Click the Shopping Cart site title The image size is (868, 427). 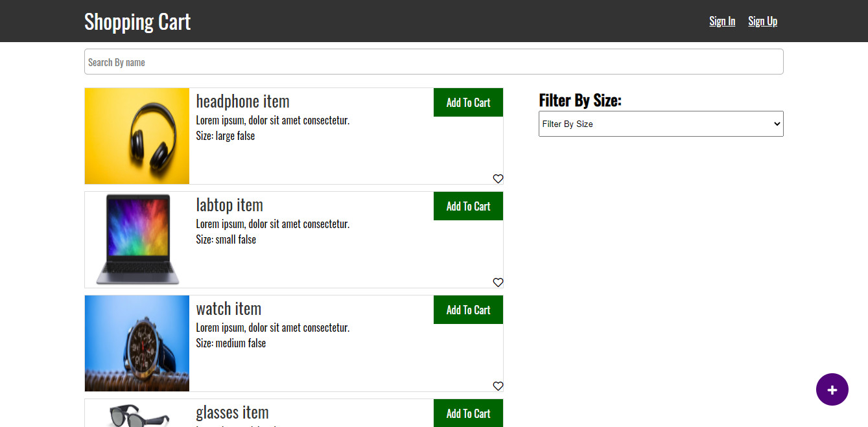[137, 21]
